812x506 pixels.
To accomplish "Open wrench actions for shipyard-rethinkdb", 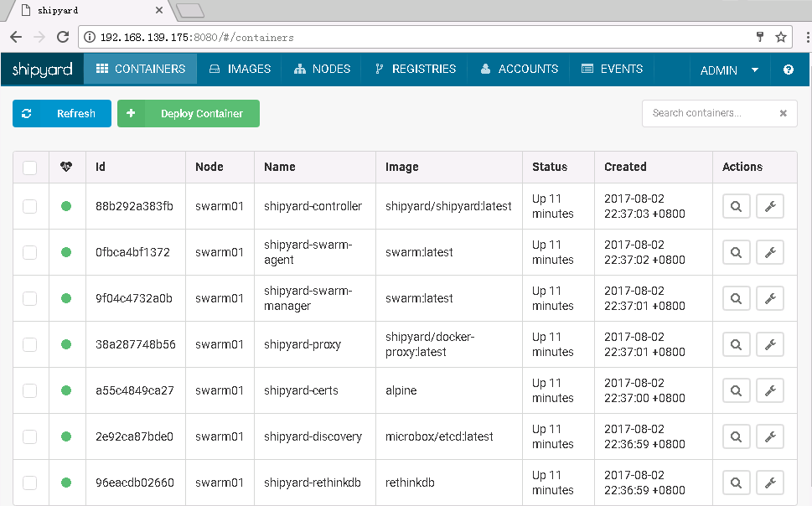I will click(x=770, y=483).
